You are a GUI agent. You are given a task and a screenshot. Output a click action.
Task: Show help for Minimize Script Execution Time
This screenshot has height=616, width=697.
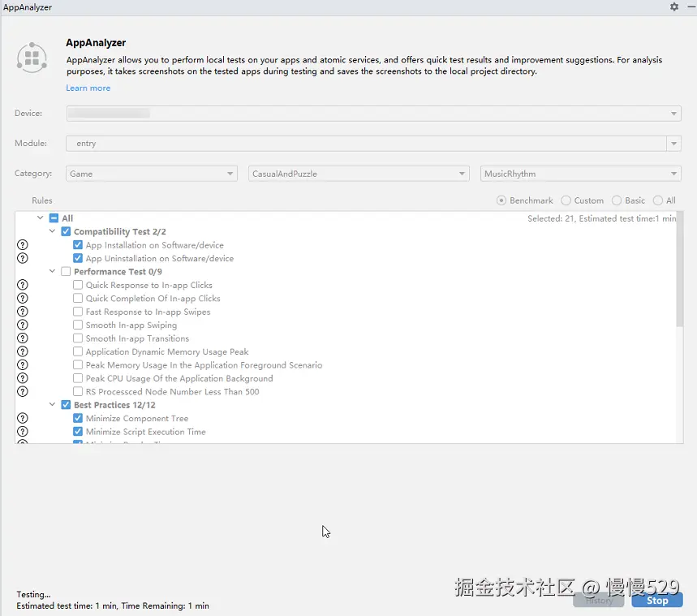click(x=22, y=432)
